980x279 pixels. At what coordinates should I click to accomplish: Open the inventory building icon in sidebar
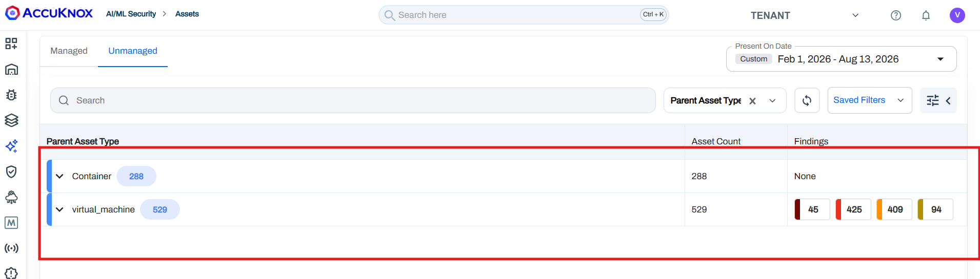click(x=11, y=69)
